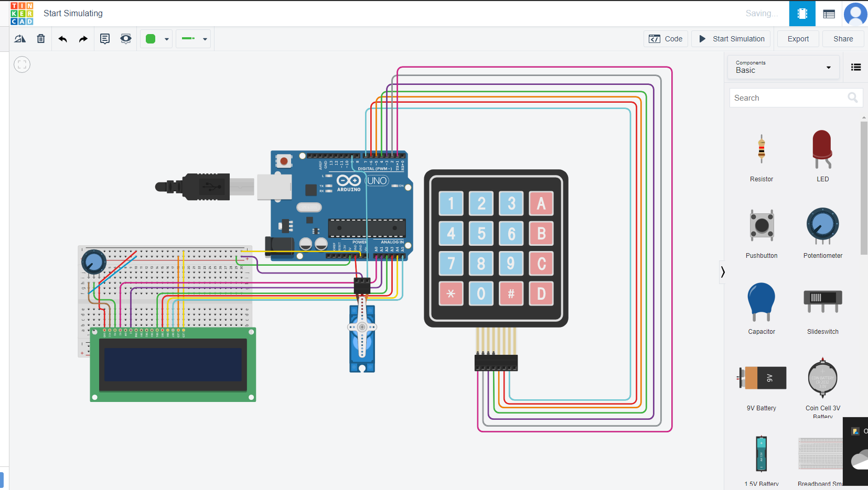Collapse the components panel arrow

[723, 271]
